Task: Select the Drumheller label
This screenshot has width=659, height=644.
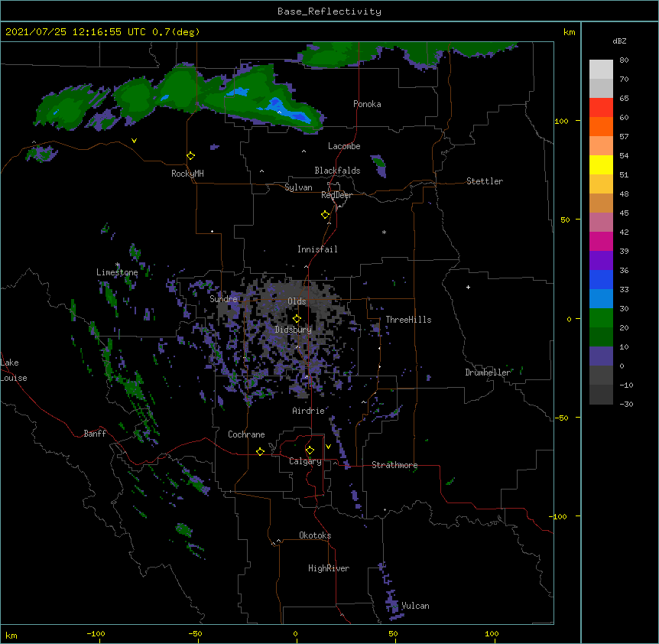Action: (488, 372)
